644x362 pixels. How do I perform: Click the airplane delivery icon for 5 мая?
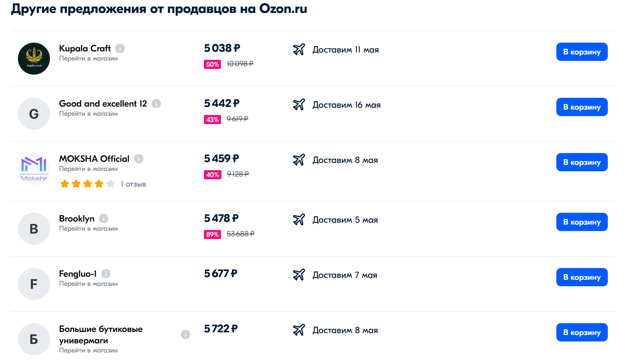[299, 220]
